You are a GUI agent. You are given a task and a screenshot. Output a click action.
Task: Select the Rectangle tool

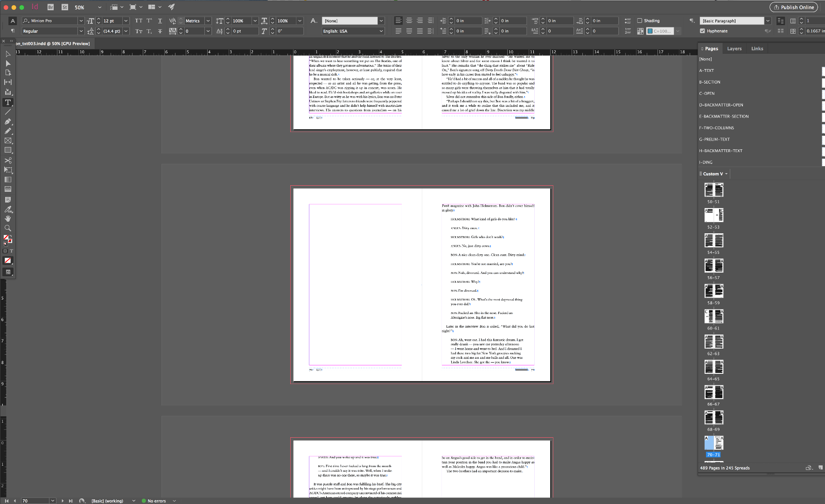[x=8, y=150]
